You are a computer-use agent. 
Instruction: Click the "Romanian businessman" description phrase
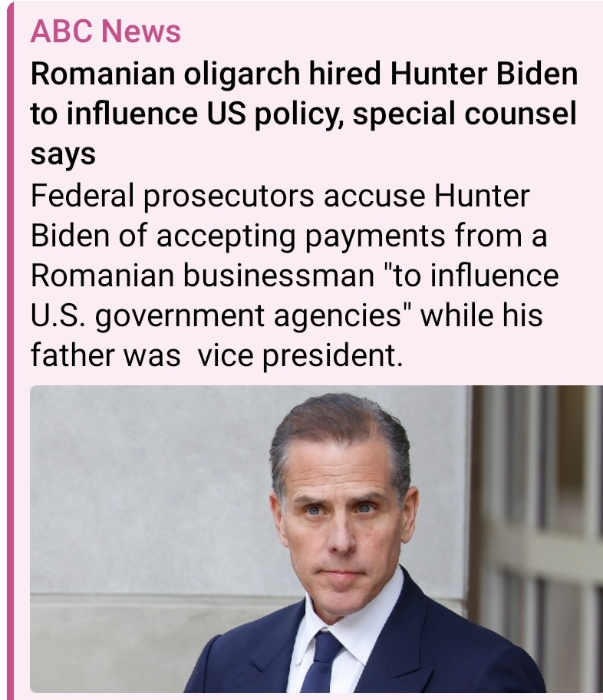203,276
